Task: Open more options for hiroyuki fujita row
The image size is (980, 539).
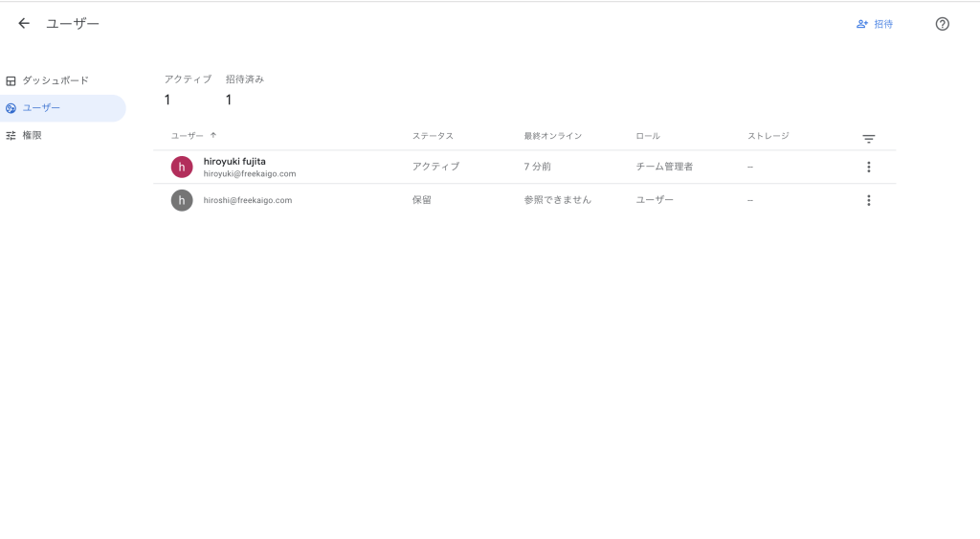Action: pyautogui.click(x=868, y=168)
